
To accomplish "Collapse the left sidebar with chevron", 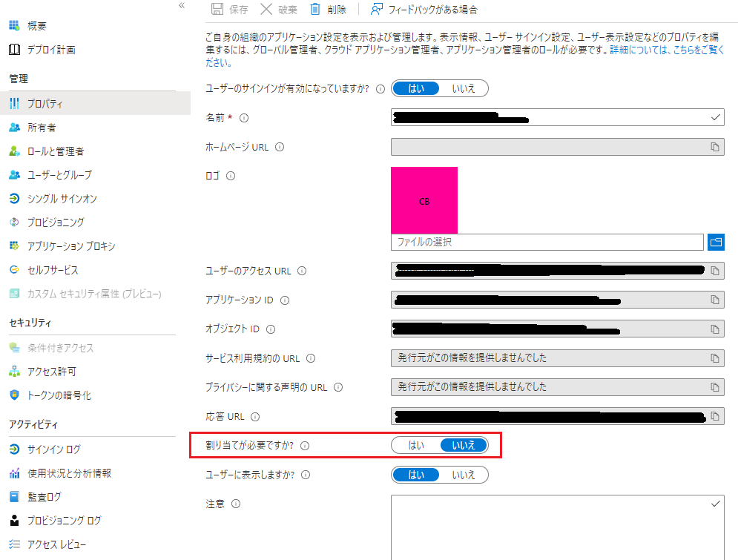I will [181, 5].
